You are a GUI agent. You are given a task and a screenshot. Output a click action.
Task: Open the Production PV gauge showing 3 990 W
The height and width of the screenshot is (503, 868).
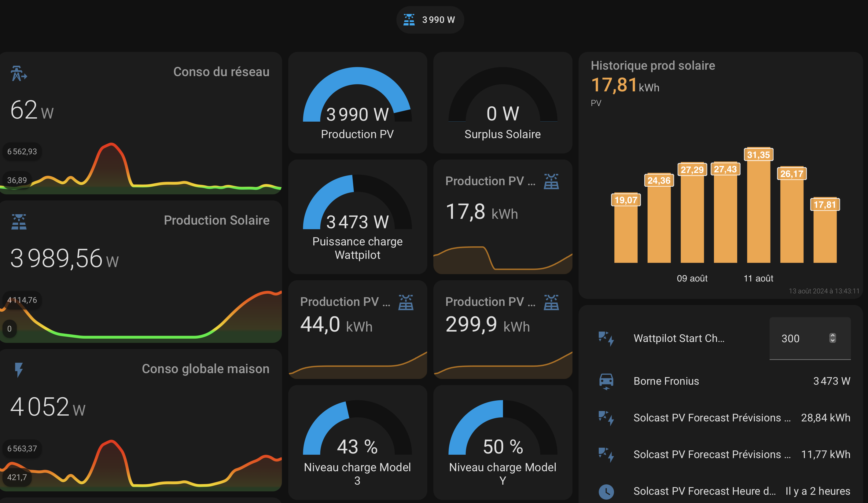tap(357, 103)
